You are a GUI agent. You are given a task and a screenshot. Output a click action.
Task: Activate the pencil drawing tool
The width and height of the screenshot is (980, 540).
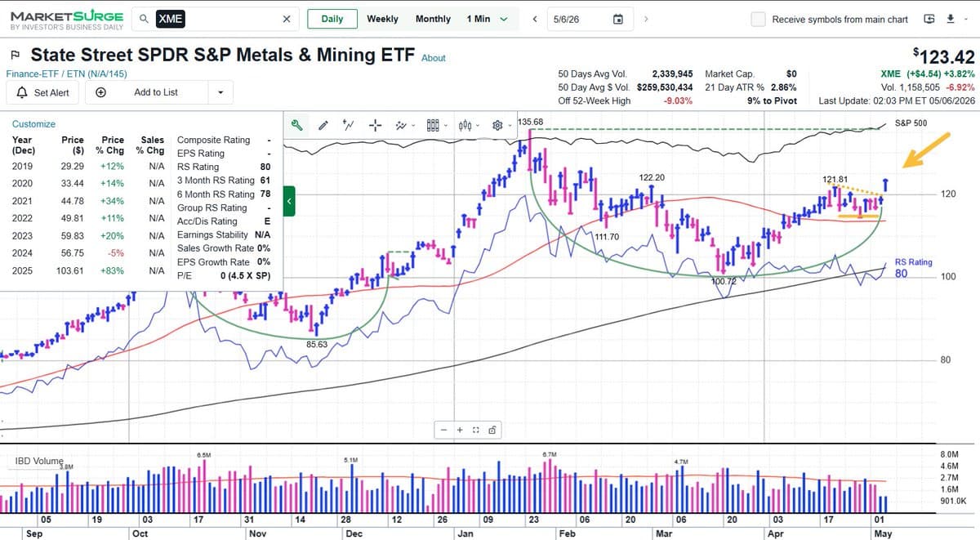323,125
